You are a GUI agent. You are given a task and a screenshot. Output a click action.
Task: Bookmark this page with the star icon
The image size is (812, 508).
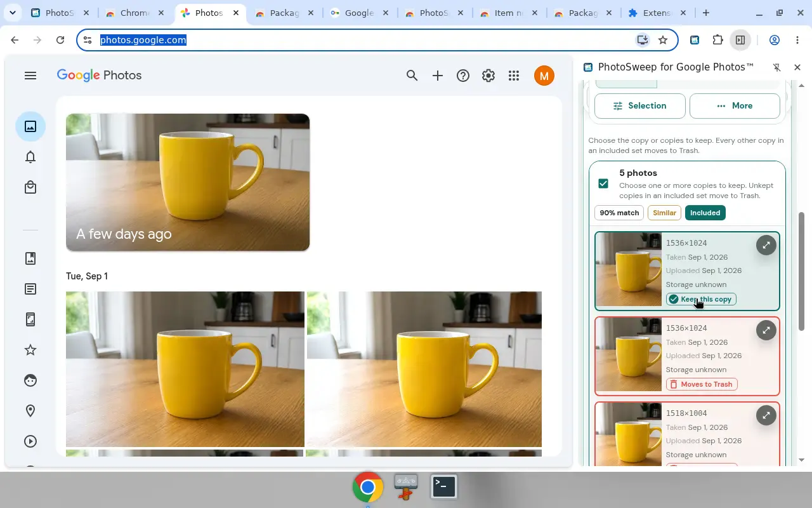tap(663, 40)
